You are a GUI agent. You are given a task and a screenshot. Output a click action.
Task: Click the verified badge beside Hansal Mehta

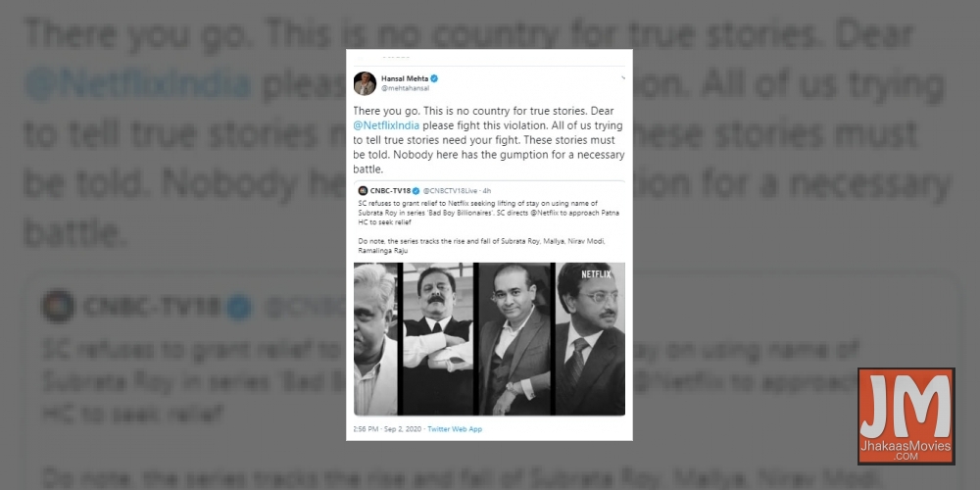(434, 78)
